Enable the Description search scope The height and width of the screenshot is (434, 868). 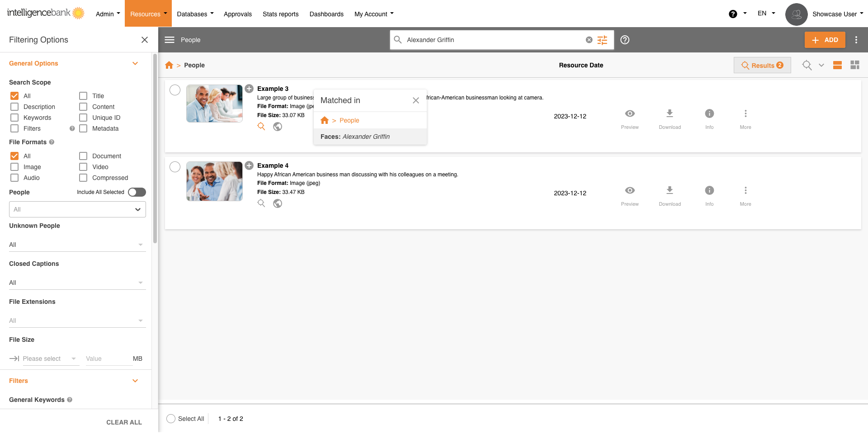click(14, 107)
